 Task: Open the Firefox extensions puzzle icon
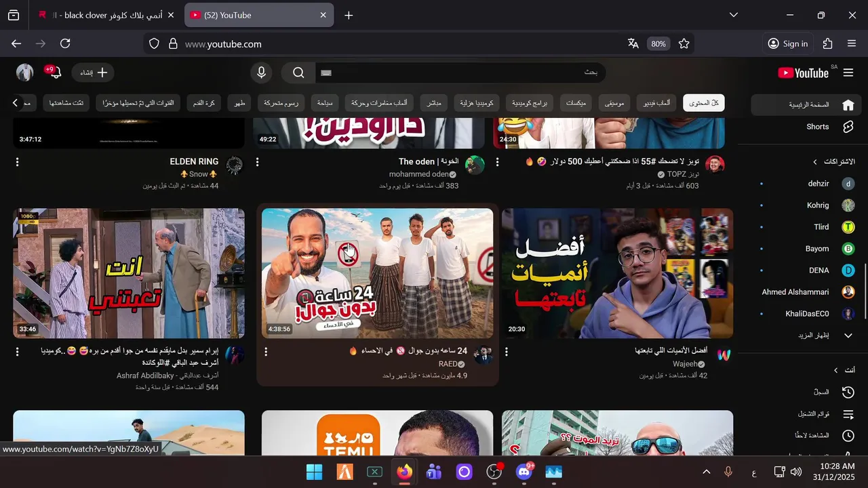[827, 43]
